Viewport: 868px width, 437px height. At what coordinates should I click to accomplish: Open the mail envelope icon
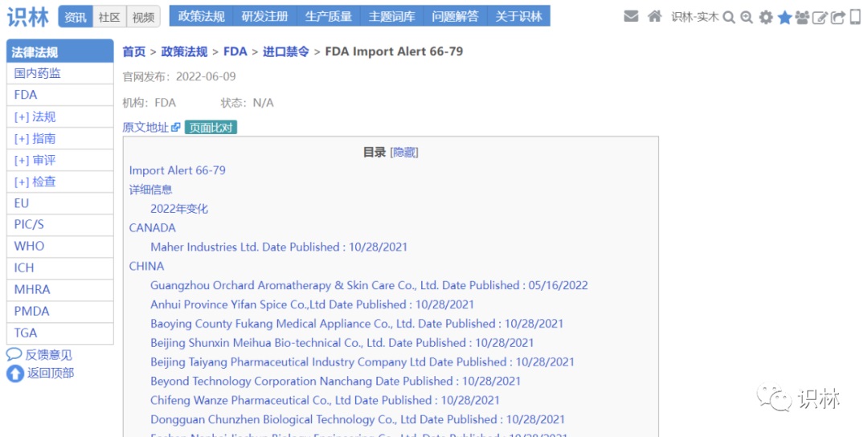[x=631, y=17]
